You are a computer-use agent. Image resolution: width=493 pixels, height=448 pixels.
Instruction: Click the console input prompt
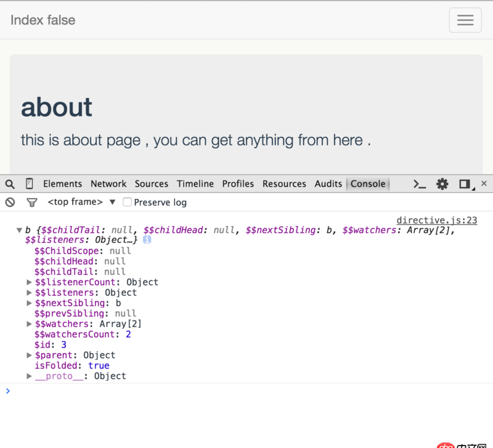(62, 391)
